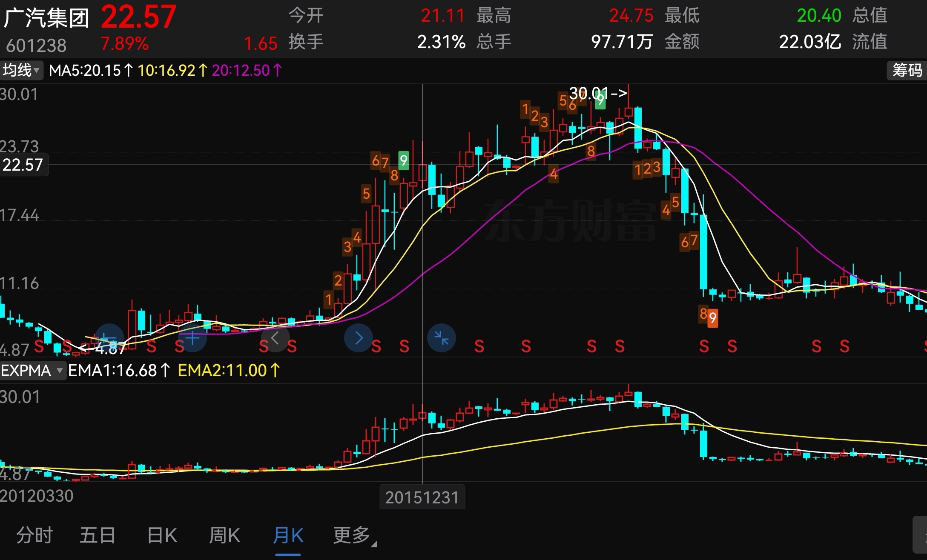Move the chart right with the right arrow
The width and height of the screenshot is (927, 560).
click(359, 338)
